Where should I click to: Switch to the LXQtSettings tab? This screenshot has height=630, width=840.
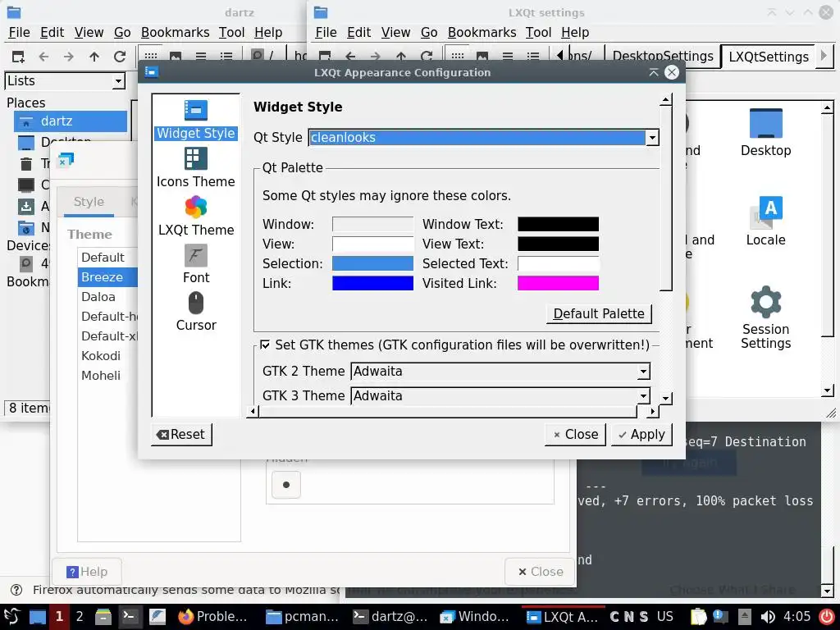[768, 57]
